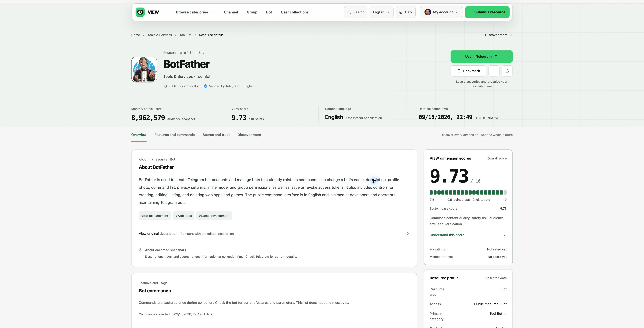Click Discover more link at top right
Image resolution: width=644 pixels, height=328 pixels.
498,35
